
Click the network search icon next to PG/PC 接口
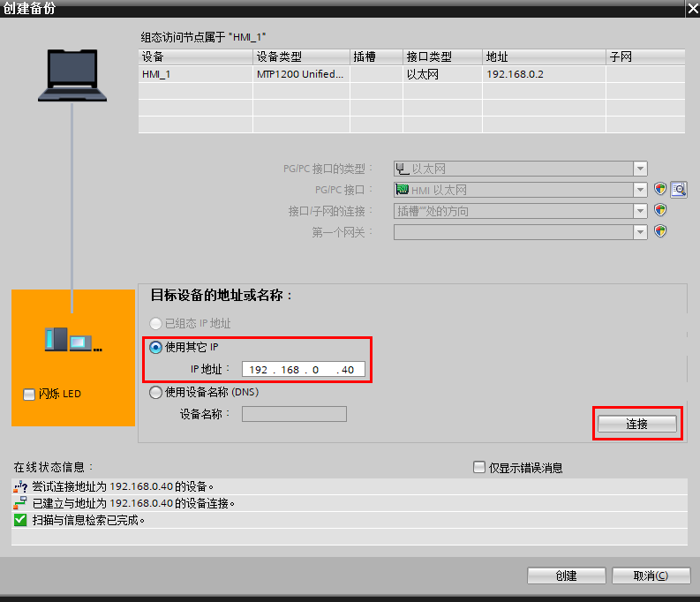click(x=679, y=190)
